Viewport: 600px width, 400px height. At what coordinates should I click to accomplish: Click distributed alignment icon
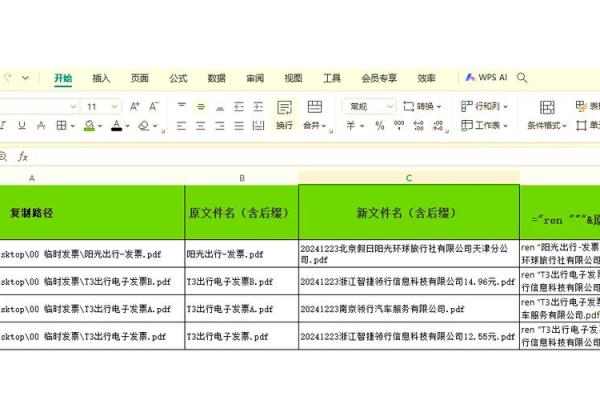click(258, 125)
